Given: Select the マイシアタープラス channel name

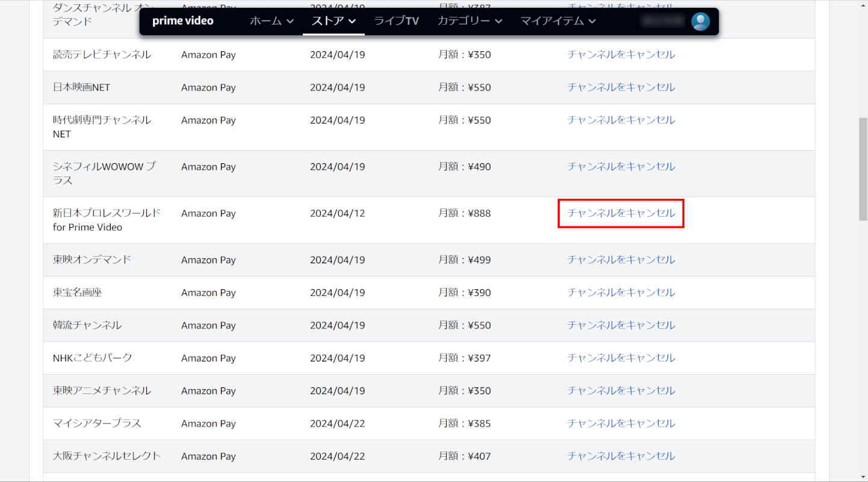Looking at the screenshot, I should pyautogui.click(x=97, y=424).
